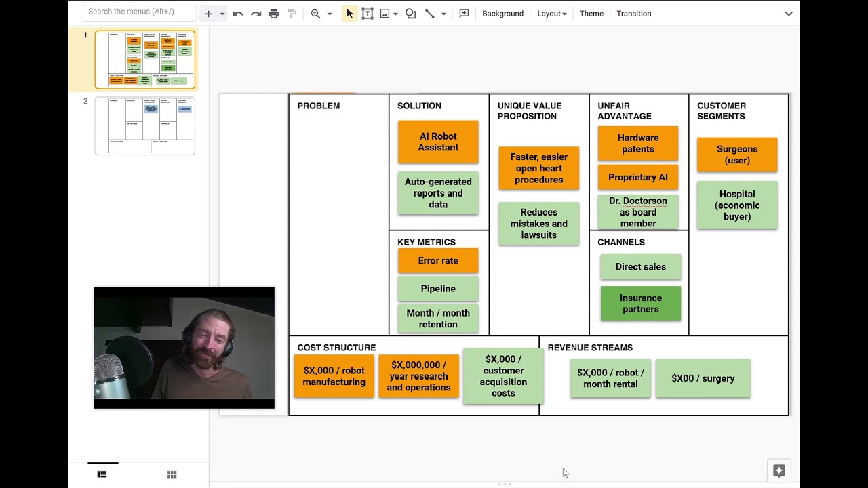Viewport: 868px width, 488px height.
Task: Select the Direct sales note
Action: (x=641, y=267)
